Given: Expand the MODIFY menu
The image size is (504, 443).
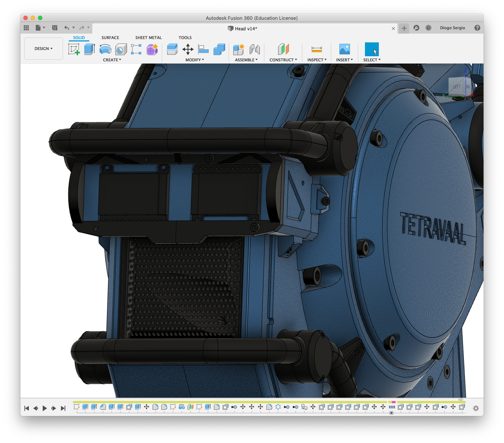Looking at the screenshot, I should tap(195, 60).
